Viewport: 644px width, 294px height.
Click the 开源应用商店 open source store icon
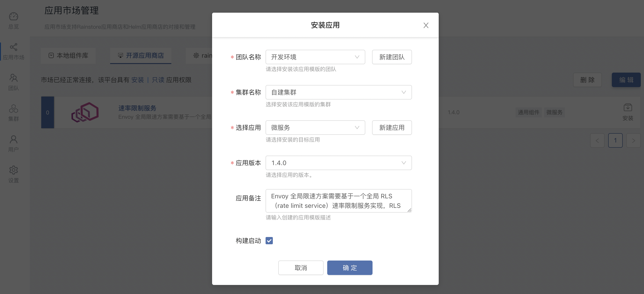point(121,55)
